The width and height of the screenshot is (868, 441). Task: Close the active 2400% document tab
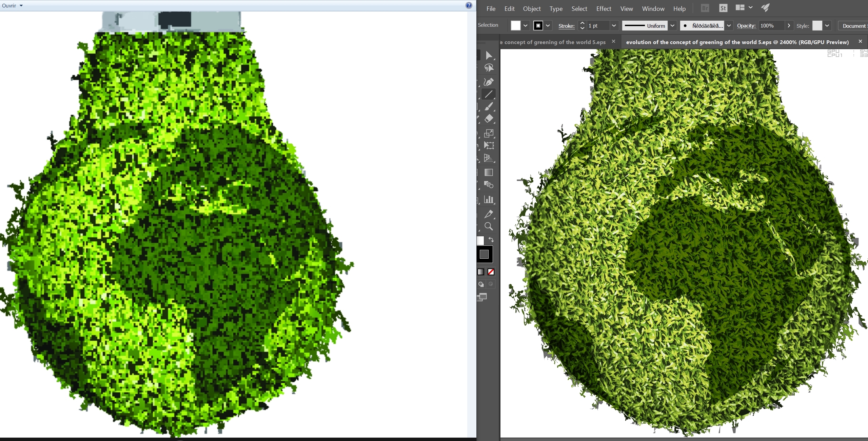pyautogui.click(x=860, y=41)
